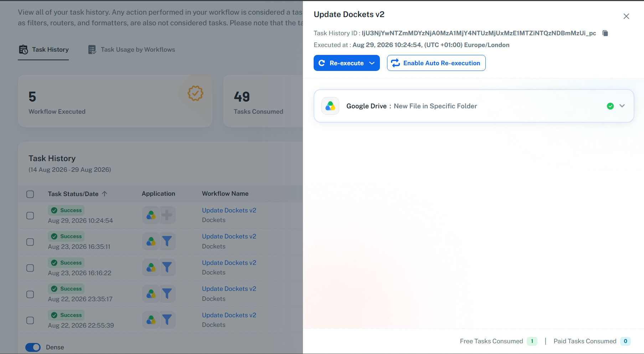This screenshot has height=354, width=644.
Task: Click the 5 Workflow Executed card
Action: pos(115,101)
